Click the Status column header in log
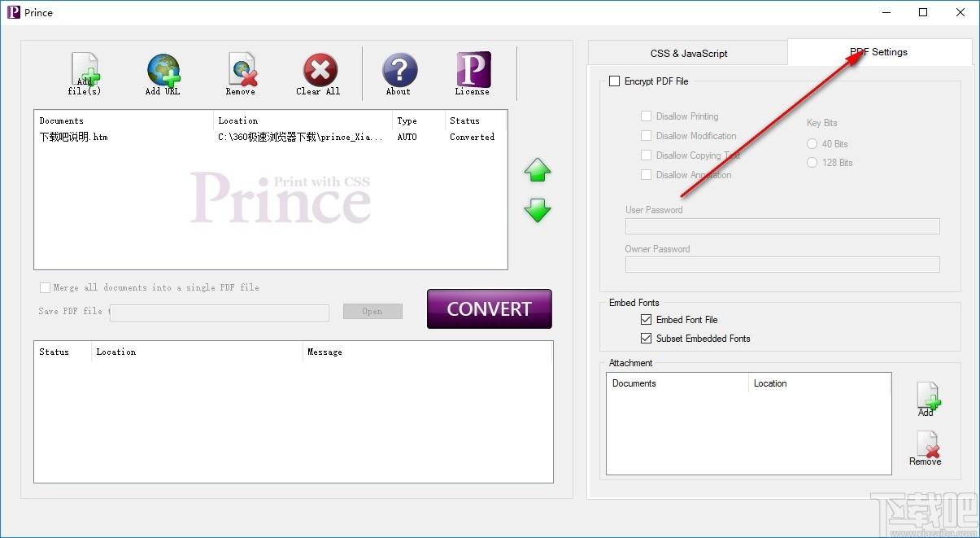980x538 pixels. (63, 352)
